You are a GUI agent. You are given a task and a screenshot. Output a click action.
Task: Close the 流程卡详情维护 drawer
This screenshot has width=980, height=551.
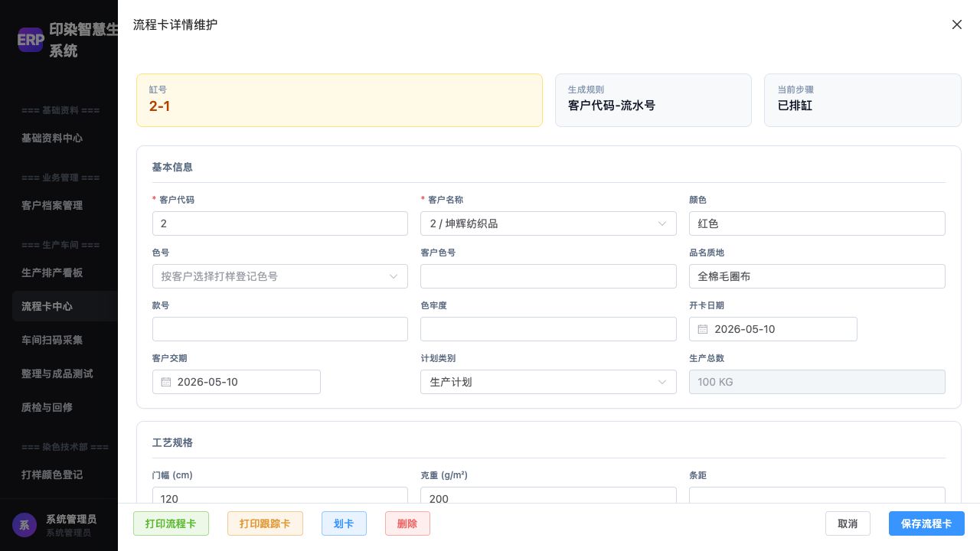pos(956,24)
